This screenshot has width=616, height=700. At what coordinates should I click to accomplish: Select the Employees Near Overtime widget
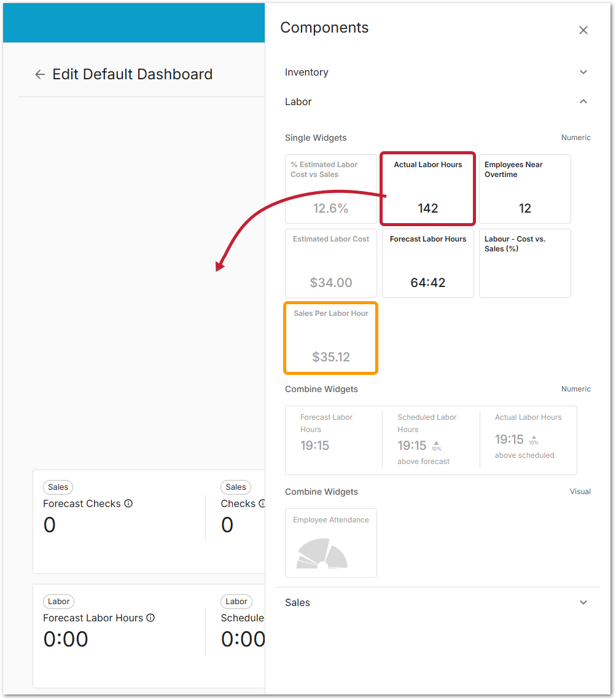[524, 189]
